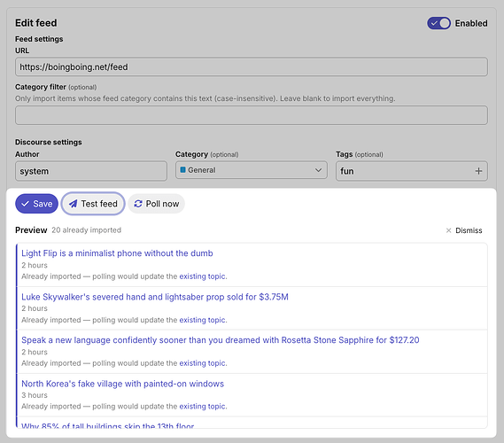Edit the feed URL field

click(x=251, y=66)
